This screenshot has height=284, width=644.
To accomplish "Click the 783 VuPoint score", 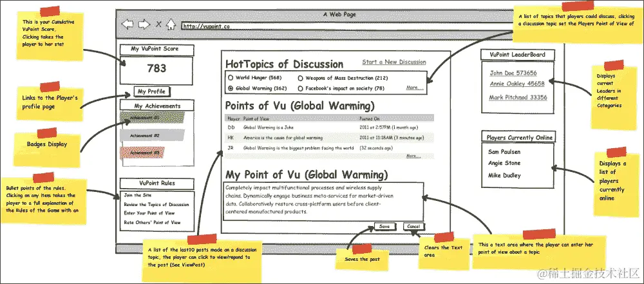I will [x=156, y=68].
